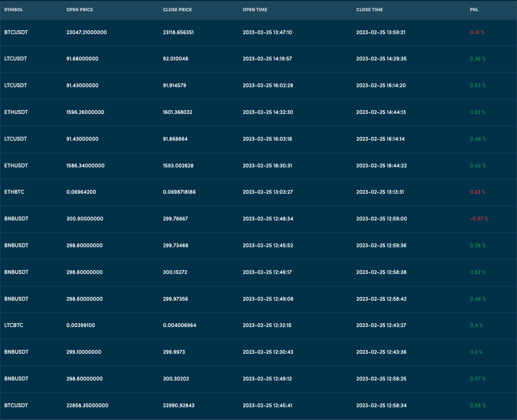Click PNL value 0.58 %
The image size is (517, 420).
pos(478,405)
